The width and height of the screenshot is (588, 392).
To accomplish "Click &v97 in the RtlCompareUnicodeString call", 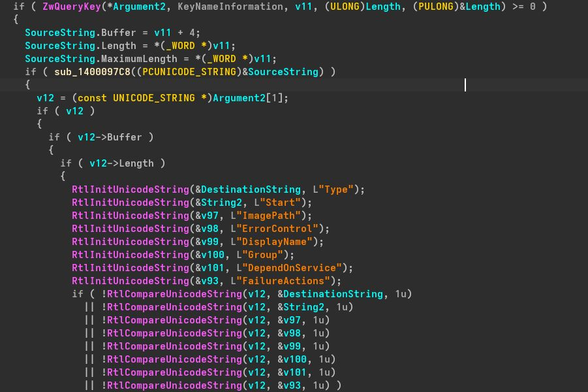I will (x=288, y=320).
